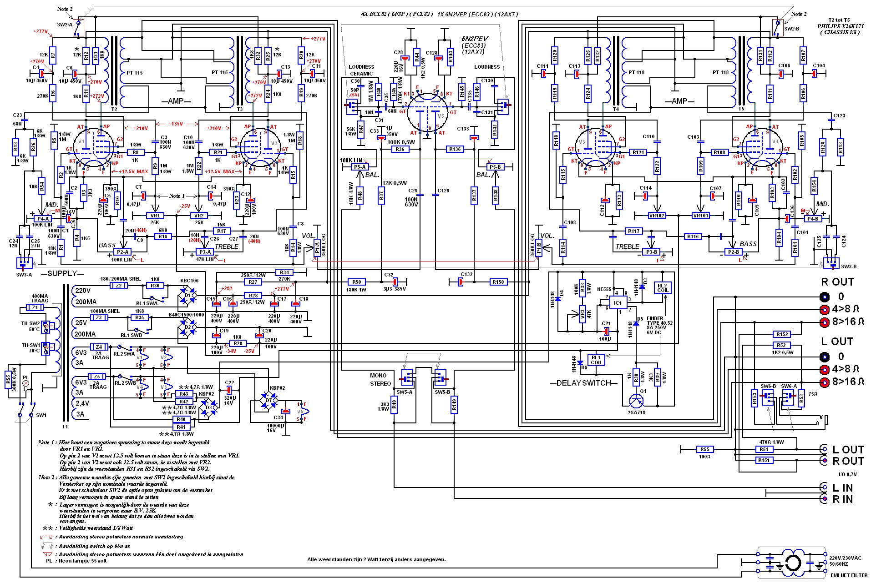This screenshot has height=588, width=871.
Task: Click the R50 180K 1W resistor
Action: (356, 282)
